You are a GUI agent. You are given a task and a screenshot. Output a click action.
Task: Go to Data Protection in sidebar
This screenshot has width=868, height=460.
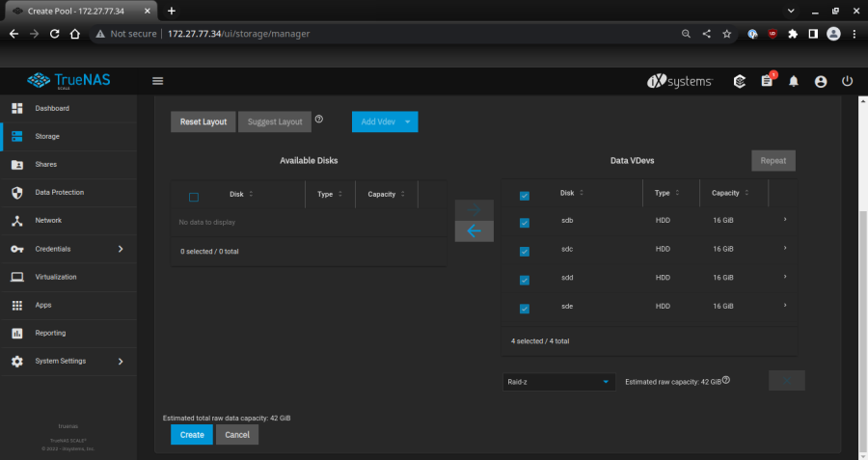pos(60,192)
